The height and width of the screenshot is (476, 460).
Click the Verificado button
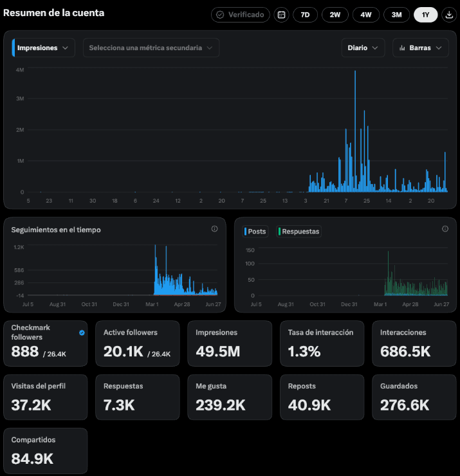coord(241,15)
